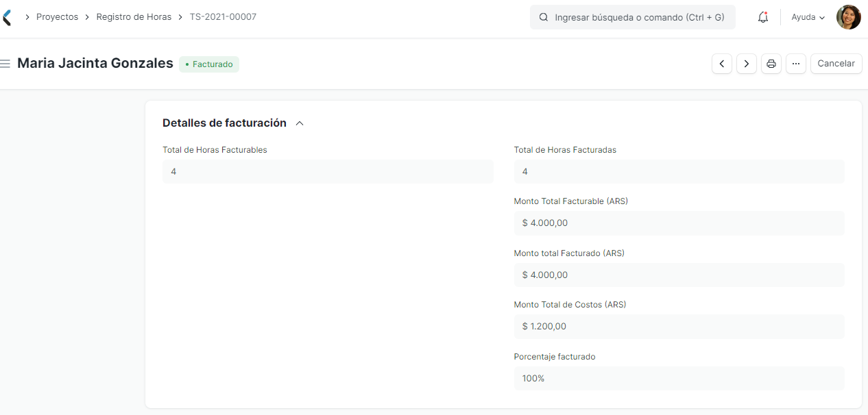This screenshot has width=868, height=415.
Task: Open the three-dots more options menu
Action: [x=796, y=64]
